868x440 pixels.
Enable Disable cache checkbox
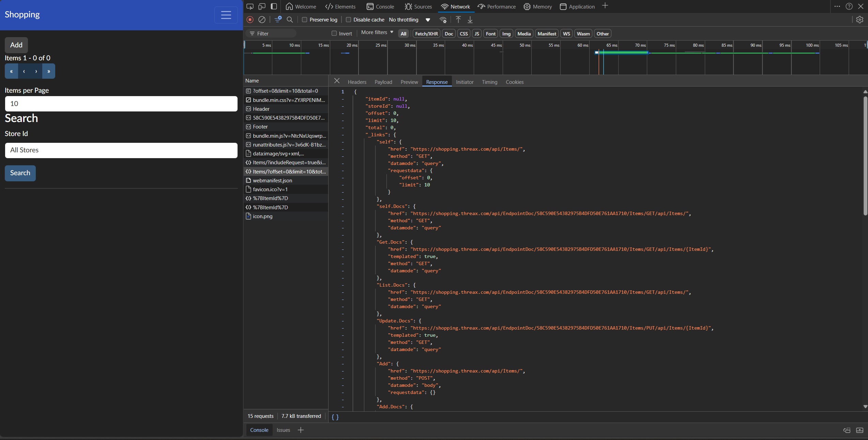[x=348, y=20]
